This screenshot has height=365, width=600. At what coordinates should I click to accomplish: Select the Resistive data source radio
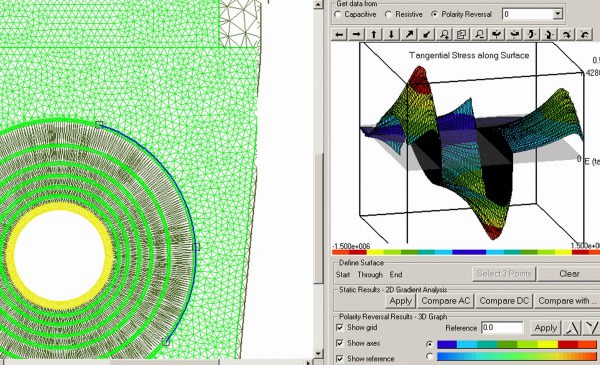click(x=388, y=14)
